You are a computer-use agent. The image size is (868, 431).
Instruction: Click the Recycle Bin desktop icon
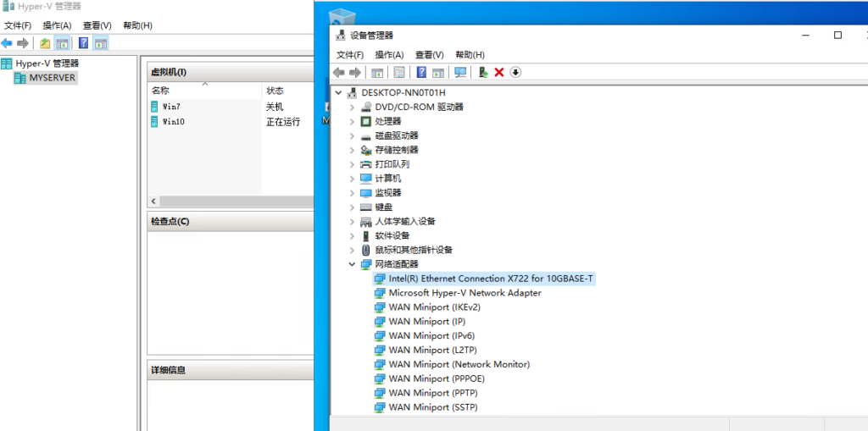pyautogui.click(x=342, y=17)
